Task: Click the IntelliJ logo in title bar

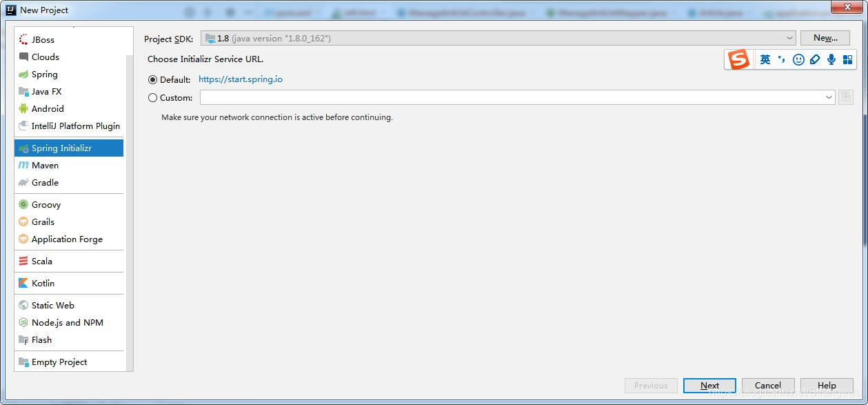Action: [11, 10]
